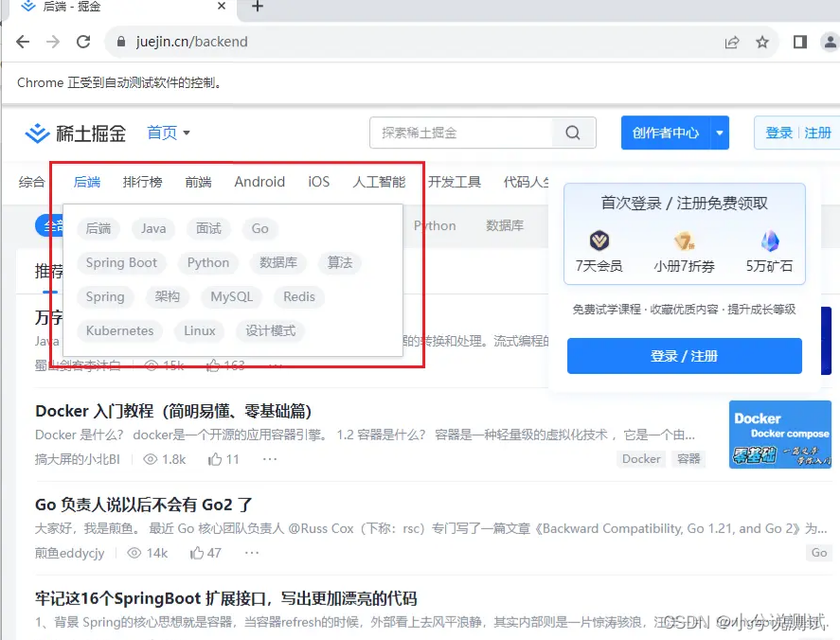
Task: Open the more options dots on Go2 article
Action: pos(252,553)
